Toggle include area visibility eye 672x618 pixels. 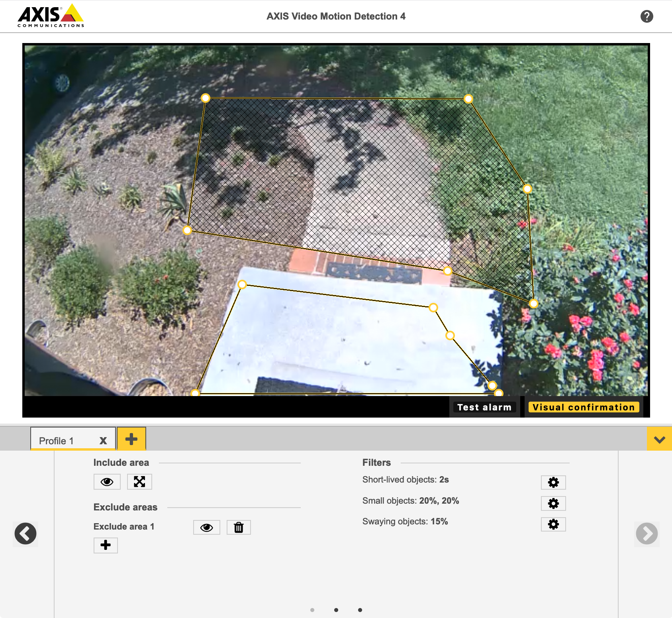[x=107, y=482]
